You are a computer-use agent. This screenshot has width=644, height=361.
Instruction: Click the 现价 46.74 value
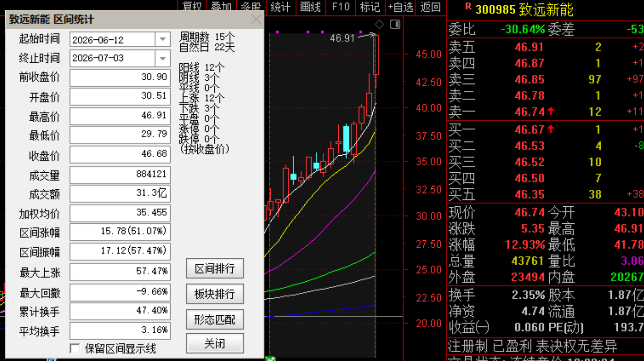click(x=529, y=212)
